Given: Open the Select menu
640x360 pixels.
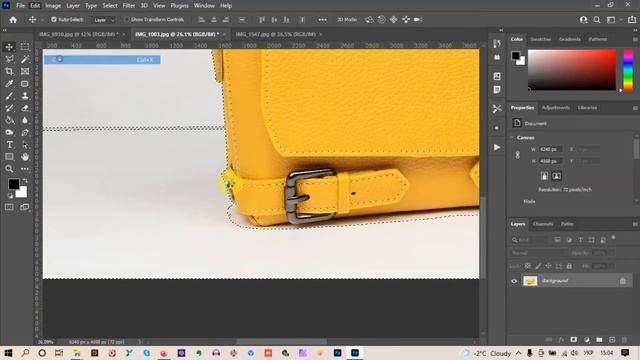Looking at the screenshot, I should [x=110, y=6].
